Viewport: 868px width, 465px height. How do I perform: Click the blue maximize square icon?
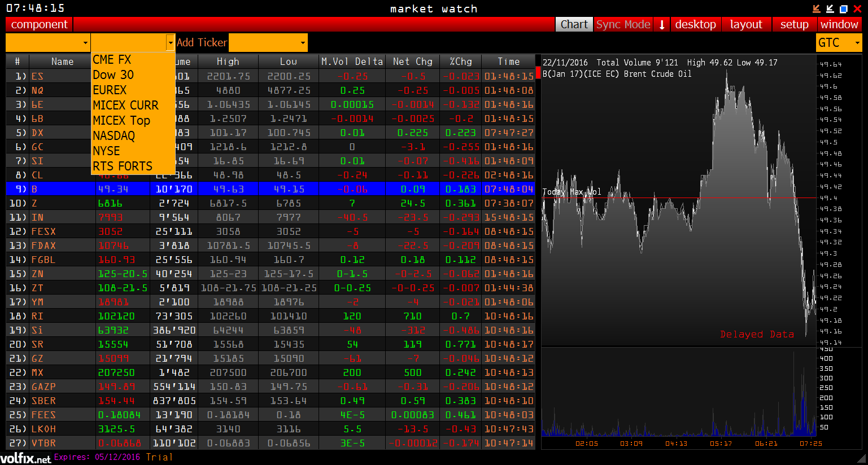[844, 8]
